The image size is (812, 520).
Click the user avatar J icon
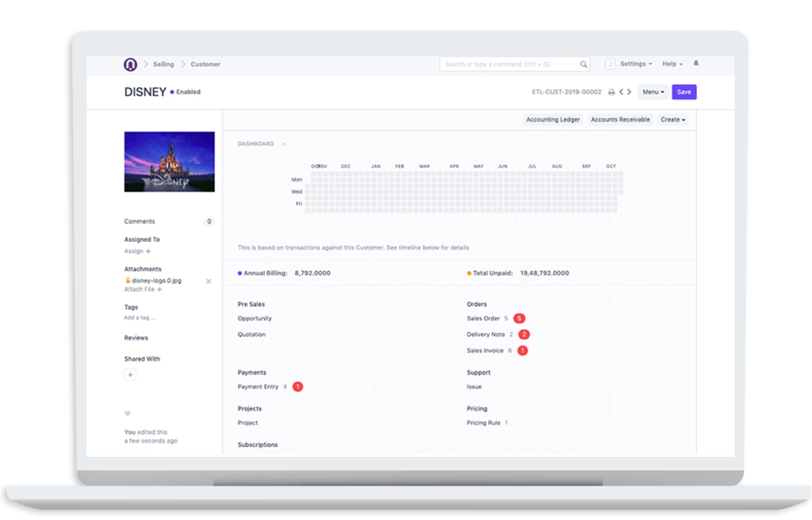pos(610,64)
